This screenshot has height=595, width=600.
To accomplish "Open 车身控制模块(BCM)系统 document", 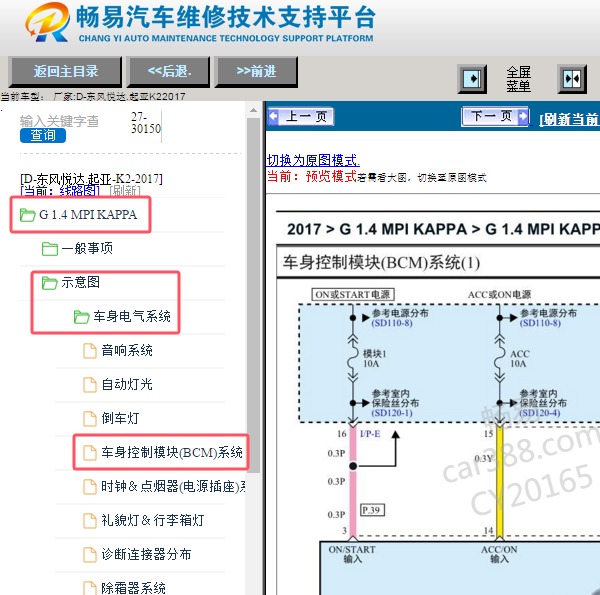I will tap(172, 452).
